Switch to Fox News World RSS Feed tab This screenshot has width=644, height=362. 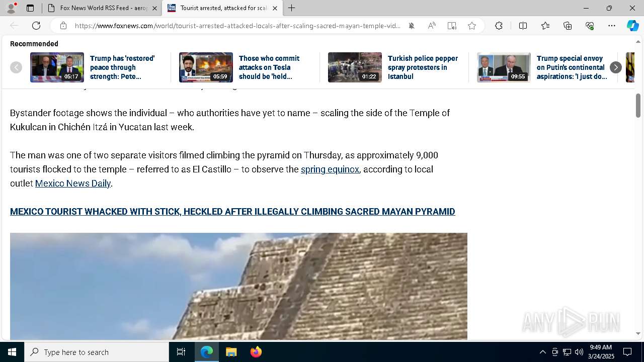(x=102, y=8)
